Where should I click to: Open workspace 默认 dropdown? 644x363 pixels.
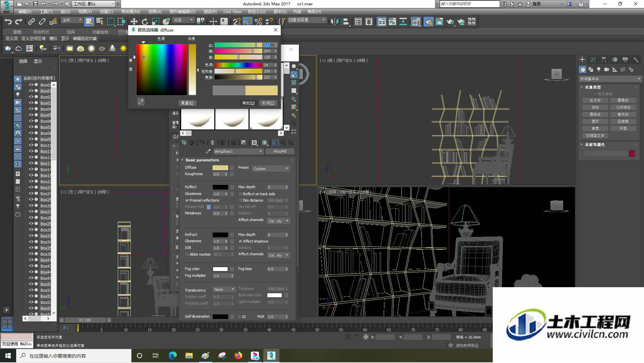click(x=94, y=4)
